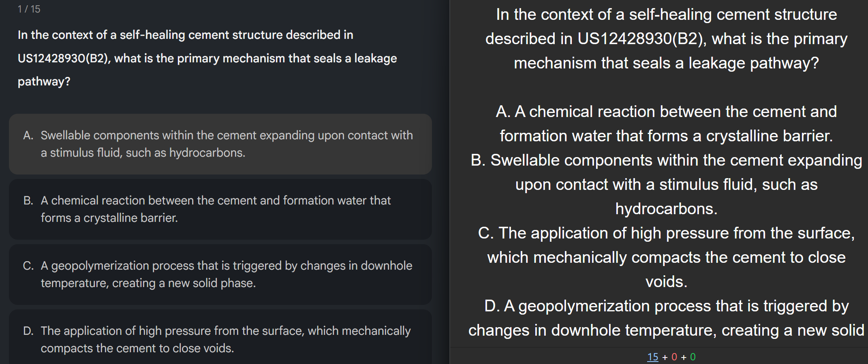This screenshot has width=868, height=364.
Task: Select the letter label C beside third option
Action: click(28, 266)
